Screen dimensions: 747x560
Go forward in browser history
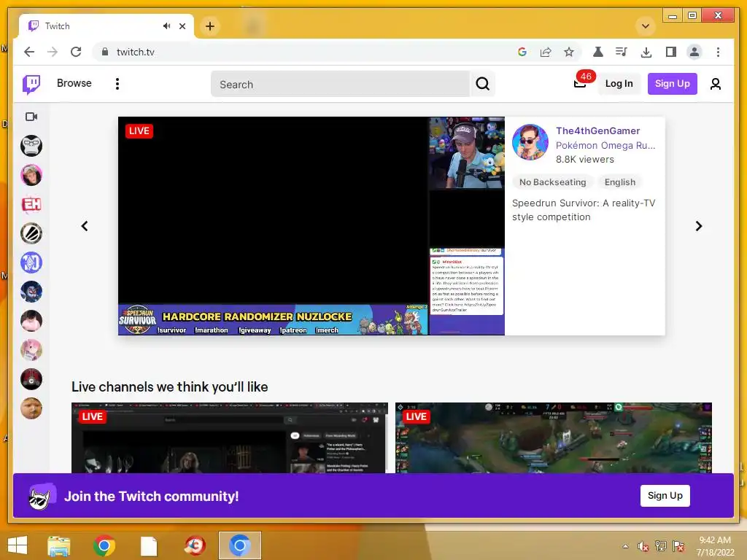pos(53,52)
